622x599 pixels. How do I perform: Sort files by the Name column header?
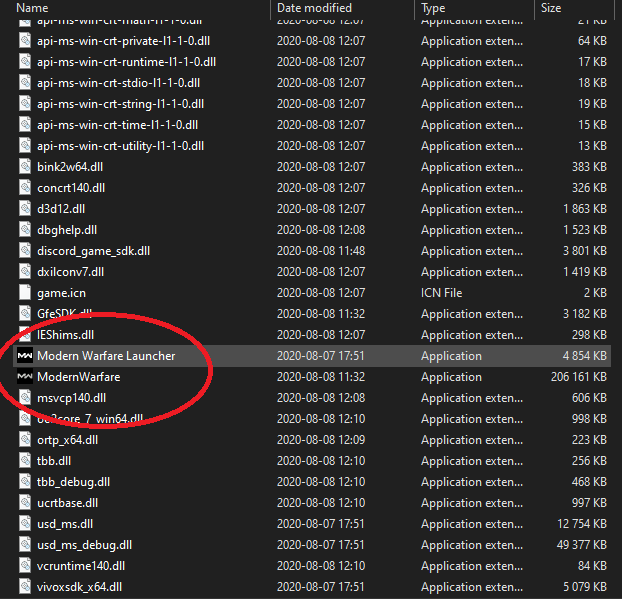pyautogui.click(x=32, y=8)
